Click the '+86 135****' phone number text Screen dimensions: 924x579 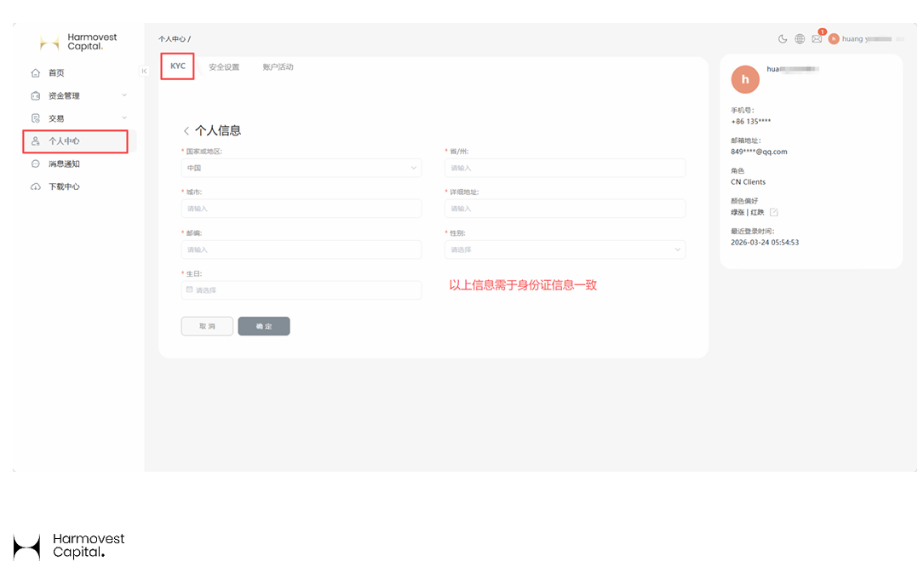pyautogui.click(x=751, y=122)
